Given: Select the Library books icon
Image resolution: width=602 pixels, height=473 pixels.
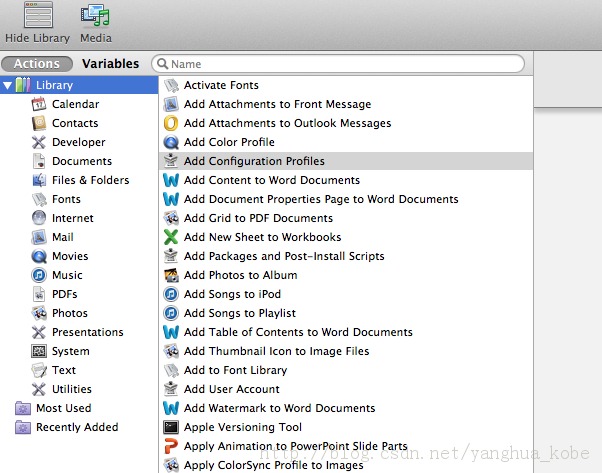Looking at the screenshot, I should 23,85.
